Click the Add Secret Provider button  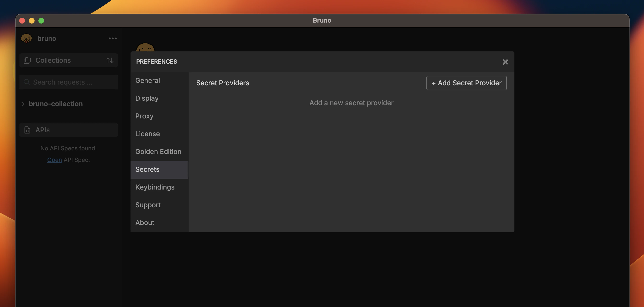tap(466, 83)
